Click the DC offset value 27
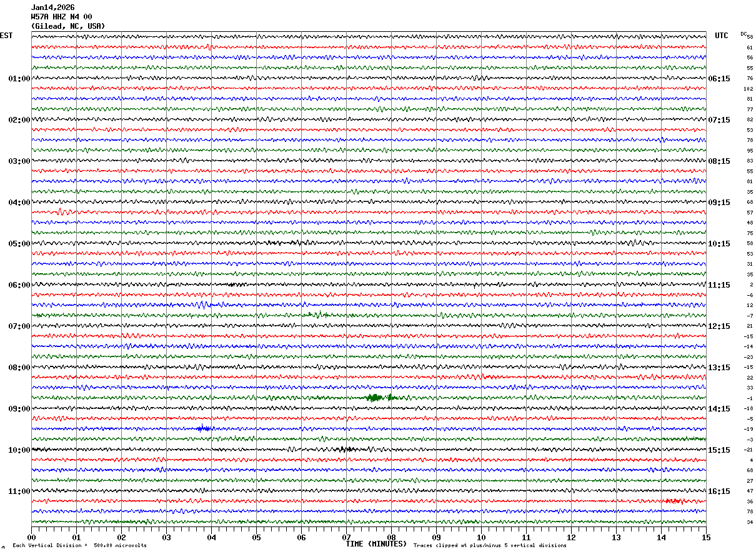 (x=750, y=481)
